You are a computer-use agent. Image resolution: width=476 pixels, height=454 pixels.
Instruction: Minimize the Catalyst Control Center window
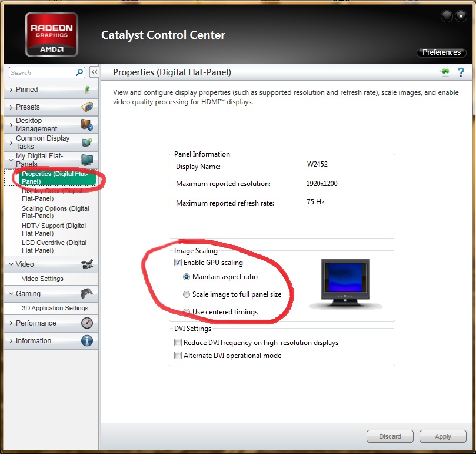click(x=447, y=16)
